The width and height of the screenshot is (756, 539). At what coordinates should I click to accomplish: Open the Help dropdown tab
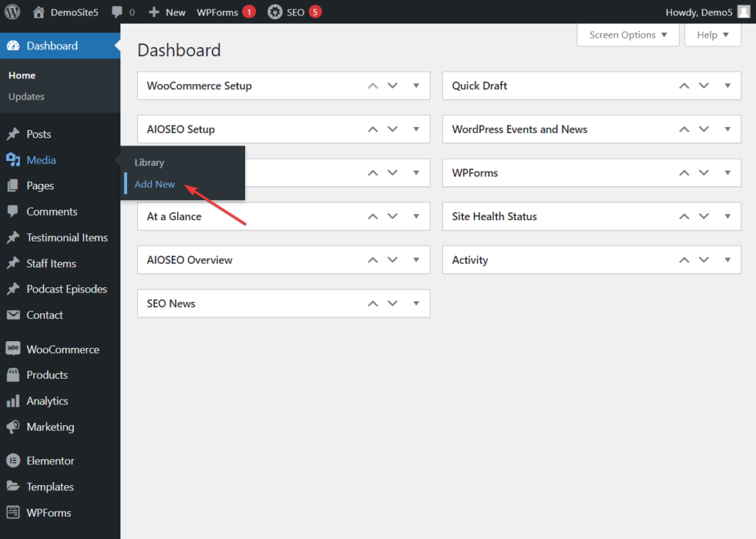(712, 35)
